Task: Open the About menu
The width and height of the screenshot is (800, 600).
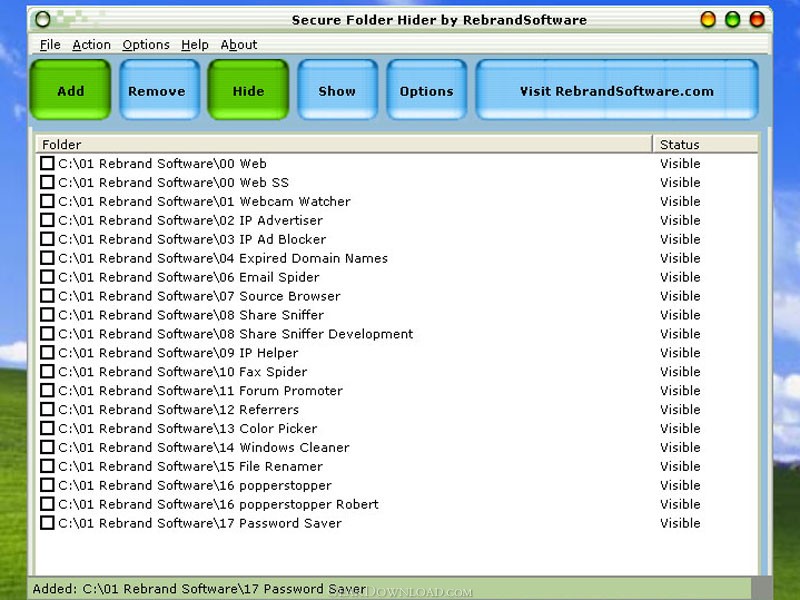Action: [239, 45]
